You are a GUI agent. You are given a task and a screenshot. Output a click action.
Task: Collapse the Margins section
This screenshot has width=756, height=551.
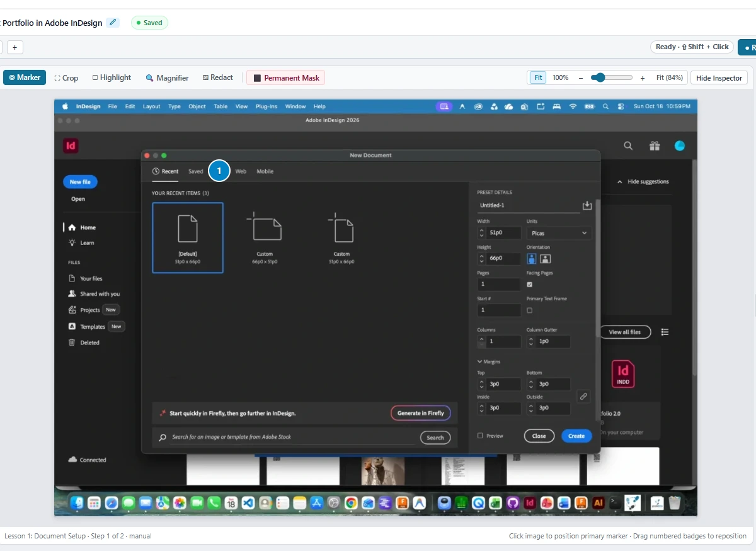pos(480,361)
